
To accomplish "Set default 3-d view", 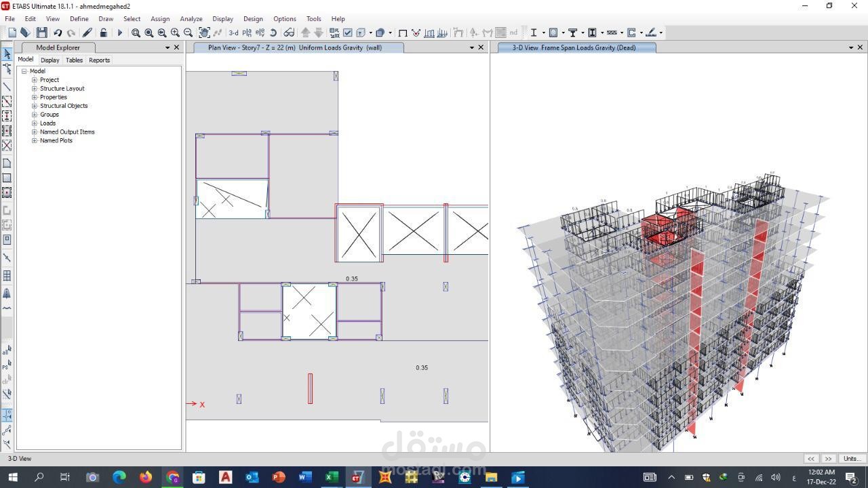I will (x=233, y=33).
